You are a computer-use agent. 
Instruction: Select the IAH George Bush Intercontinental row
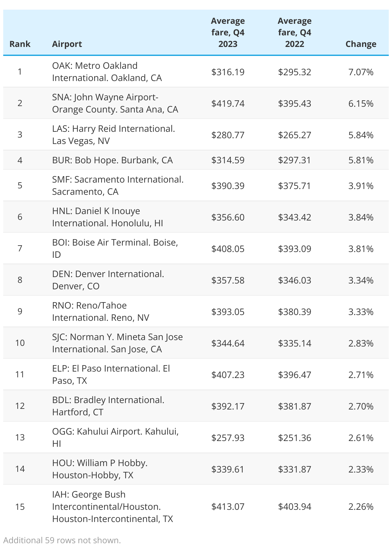(x=196, y=507)
